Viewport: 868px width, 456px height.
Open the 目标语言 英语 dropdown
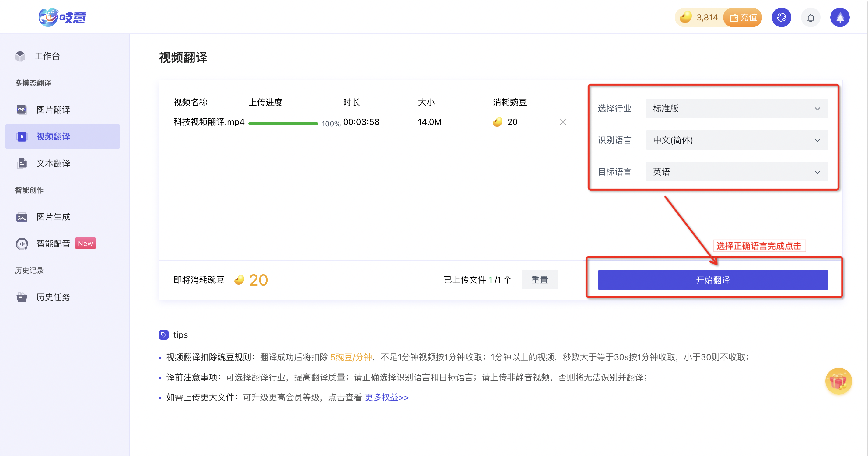(x=737, y=172)
